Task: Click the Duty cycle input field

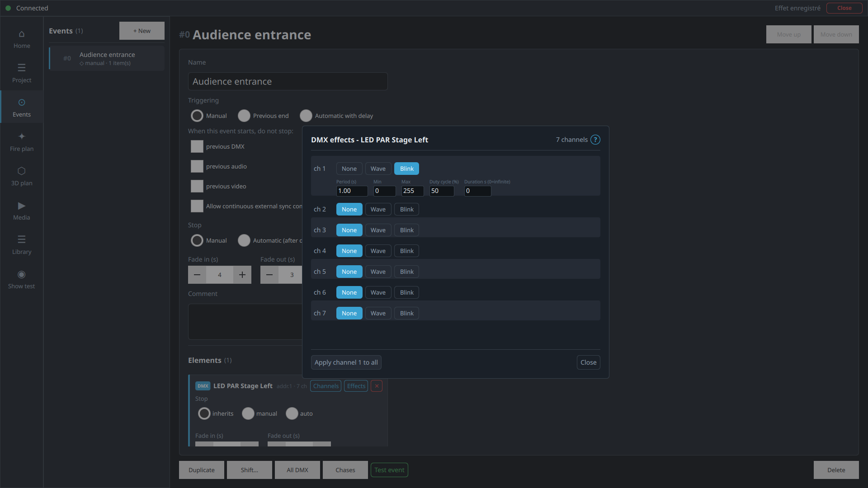Action: point(442,191)
